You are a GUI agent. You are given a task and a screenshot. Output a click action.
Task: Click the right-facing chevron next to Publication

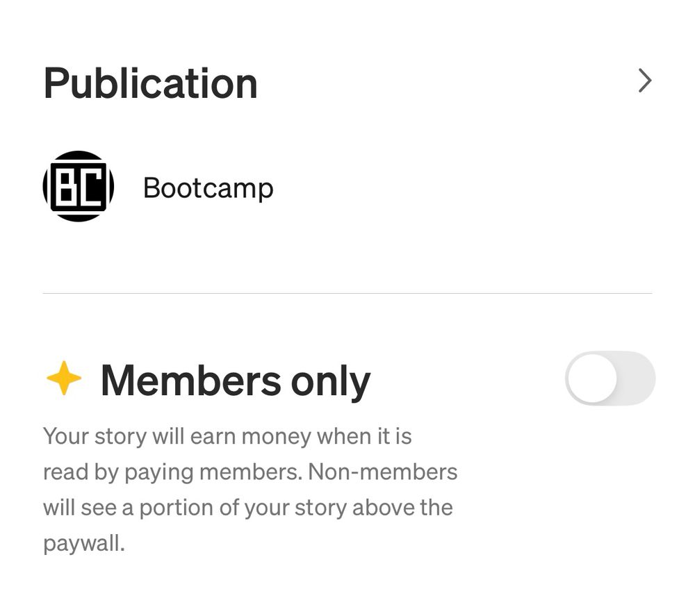(x=645, y=81)
